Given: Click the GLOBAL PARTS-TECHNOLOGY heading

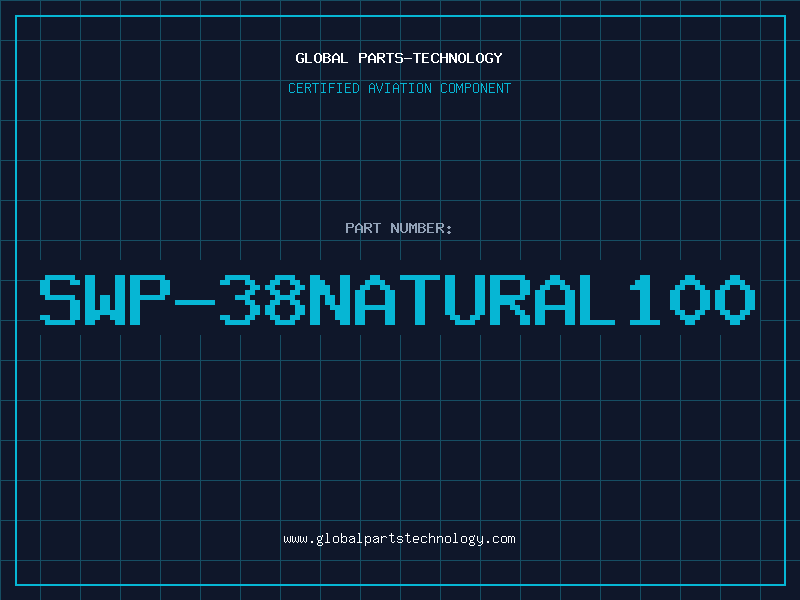Looking at the screenshot, I should pos(399,58).
